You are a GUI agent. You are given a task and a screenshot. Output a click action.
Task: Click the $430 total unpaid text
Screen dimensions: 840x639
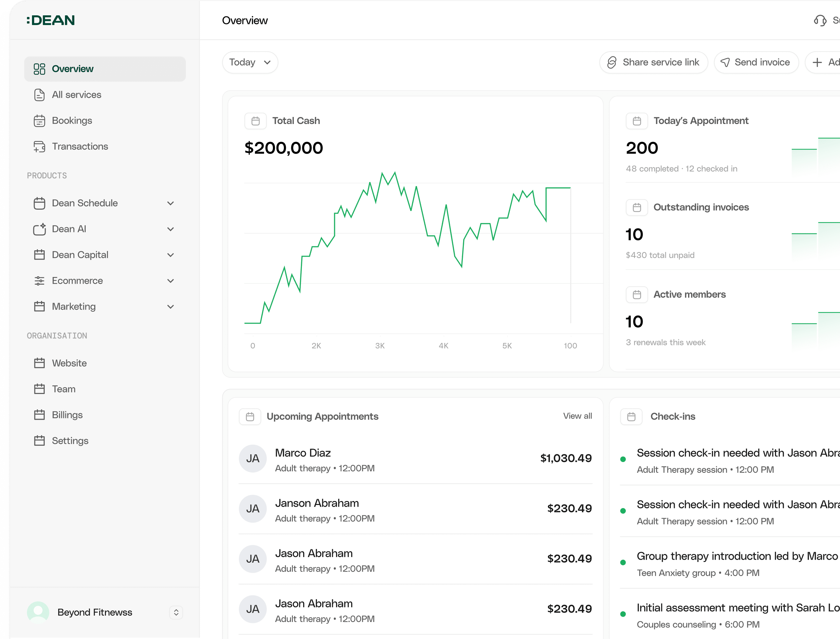(x=660, y=255)
